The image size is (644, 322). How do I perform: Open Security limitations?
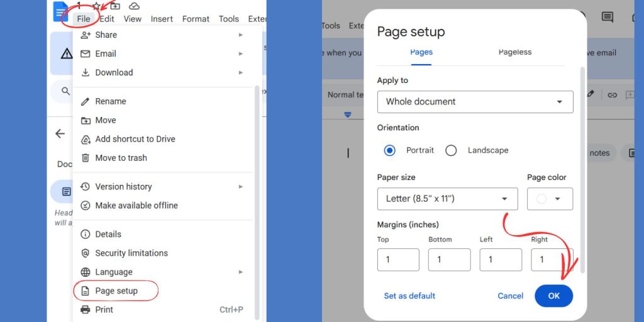164,253
